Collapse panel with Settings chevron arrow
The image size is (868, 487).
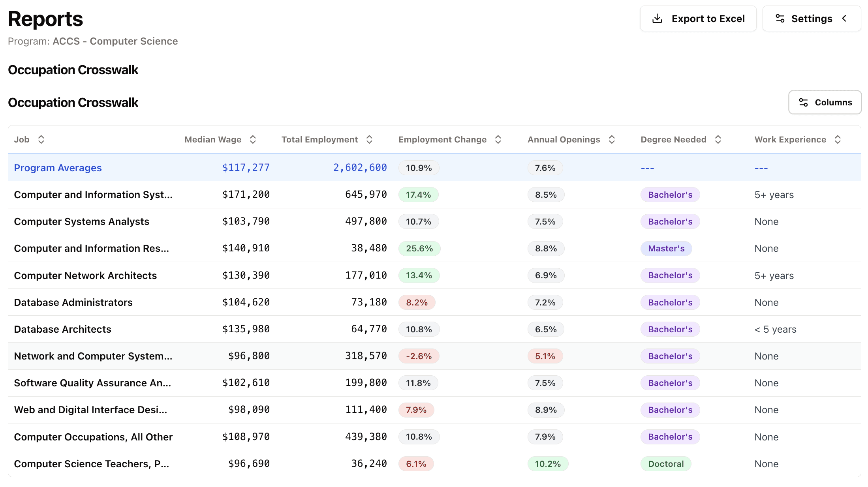pos(844,19)
